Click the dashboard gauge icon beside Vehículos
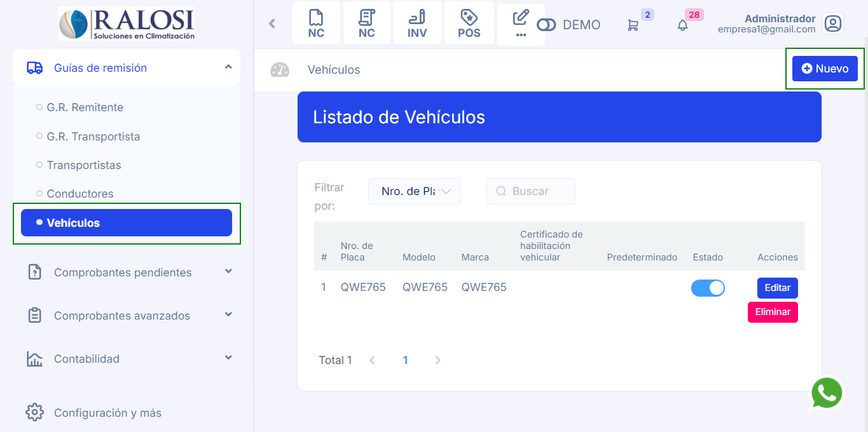Image resolution: width=868 pixels, height=432 pixels. [x=280, y=70]
